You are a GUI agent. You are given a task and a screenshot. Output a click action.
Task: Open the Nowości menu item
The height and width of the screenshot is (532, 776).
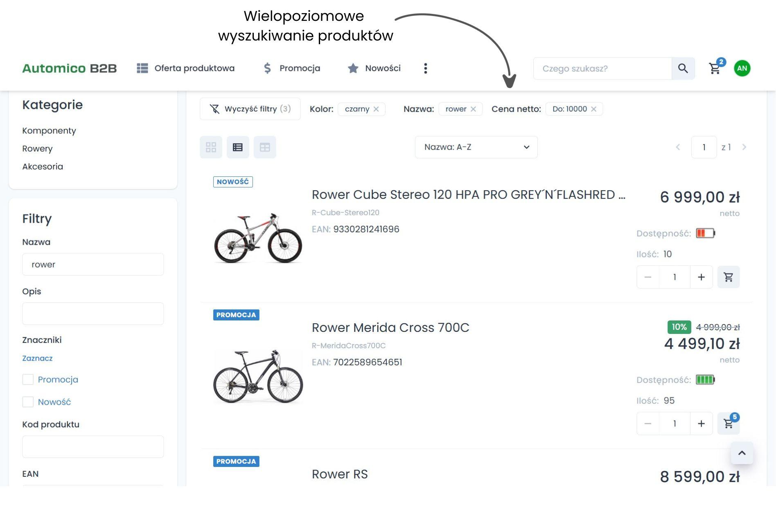coord(374,68)
